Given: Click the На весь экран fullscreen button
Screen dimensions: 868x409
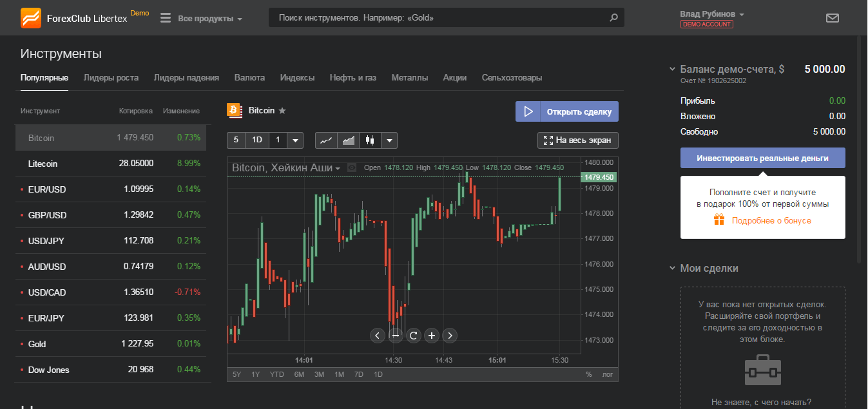Looking at the screenshot, I should (x=578, y=140).
